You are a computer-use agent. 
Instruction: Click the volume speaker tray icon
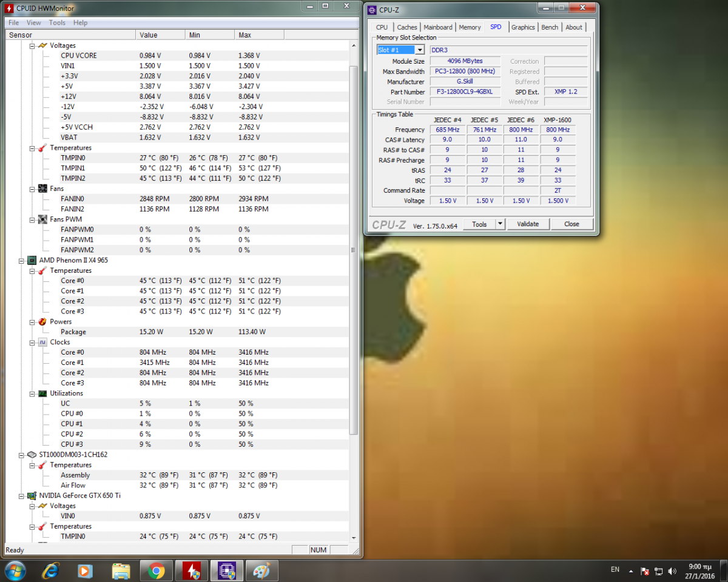tap(672, 571)
